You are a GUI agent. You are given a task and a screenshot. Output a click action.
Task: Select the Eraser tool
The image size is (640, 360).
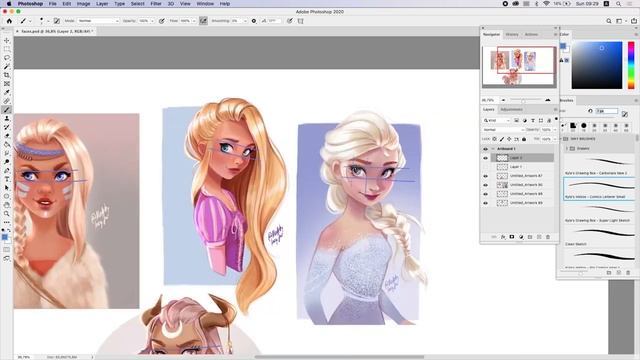coord(7,136)
